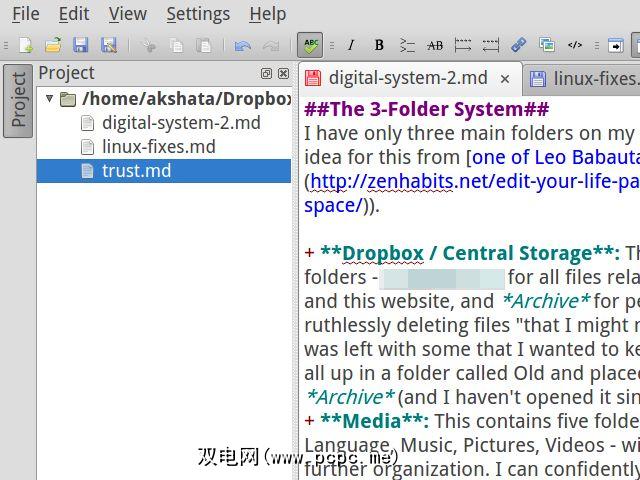Open linux-fixes.md in the project tree
Screen dimensions: 640x480
pos(164,147)
